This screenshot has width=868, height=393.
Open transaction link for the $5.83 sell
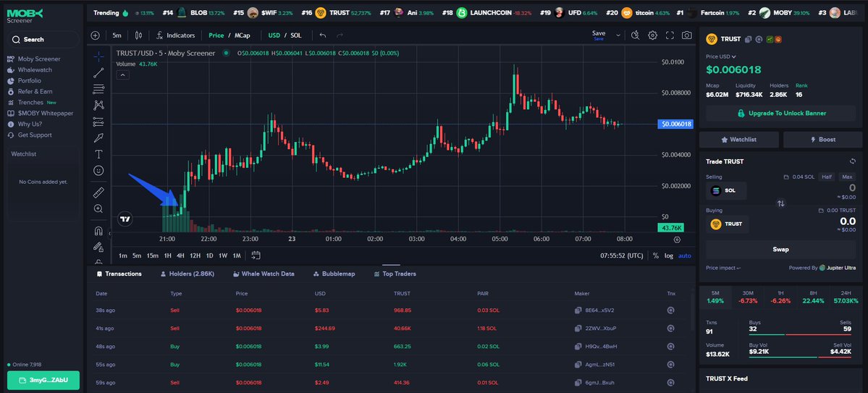[671, 310]
